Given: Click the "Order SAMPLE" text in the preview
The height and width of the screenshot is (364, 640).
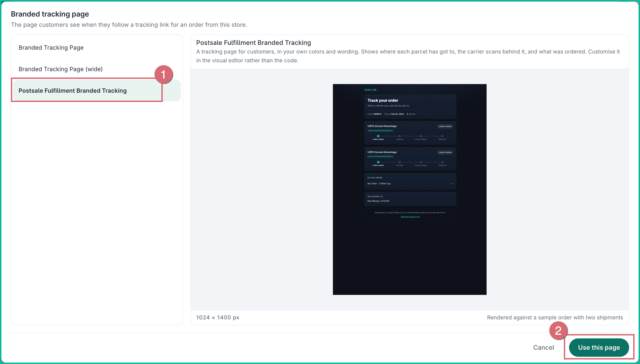Looking at the screenshot, I should (x=374, y=114).
